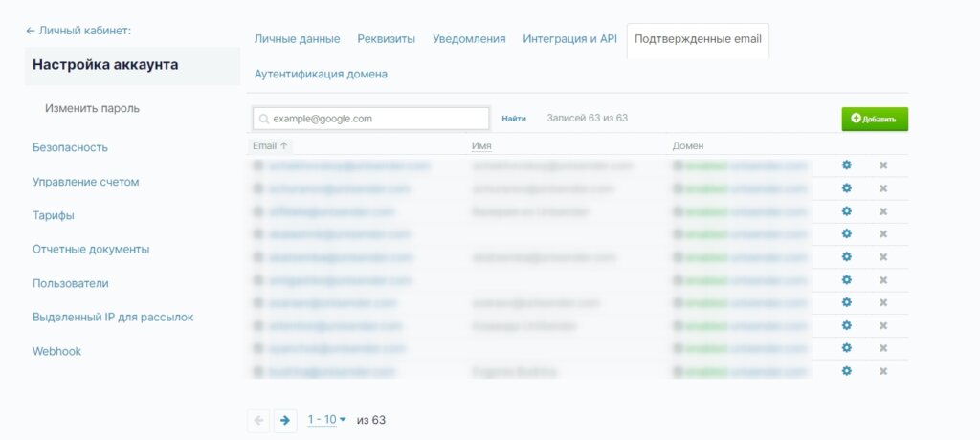
Task: Open Тарифы in the sidebar
Action: 54,215
